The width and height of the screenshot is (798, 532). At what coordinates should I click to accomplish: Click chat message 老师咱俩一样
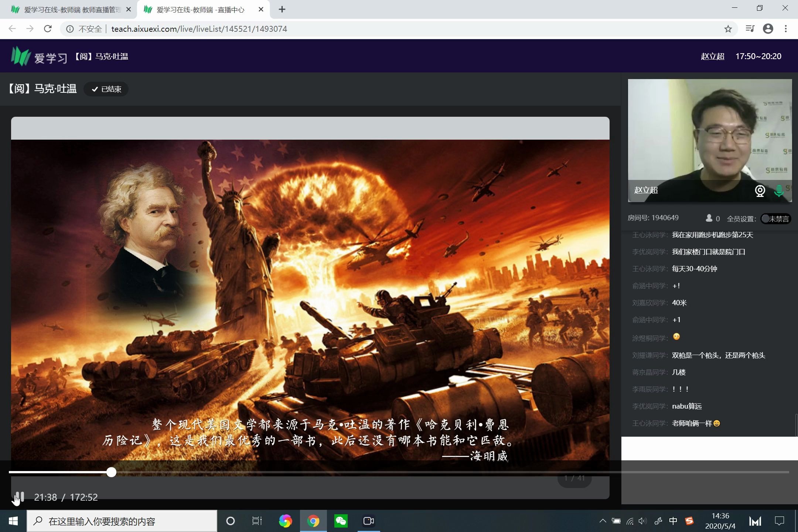pos(696,423)
